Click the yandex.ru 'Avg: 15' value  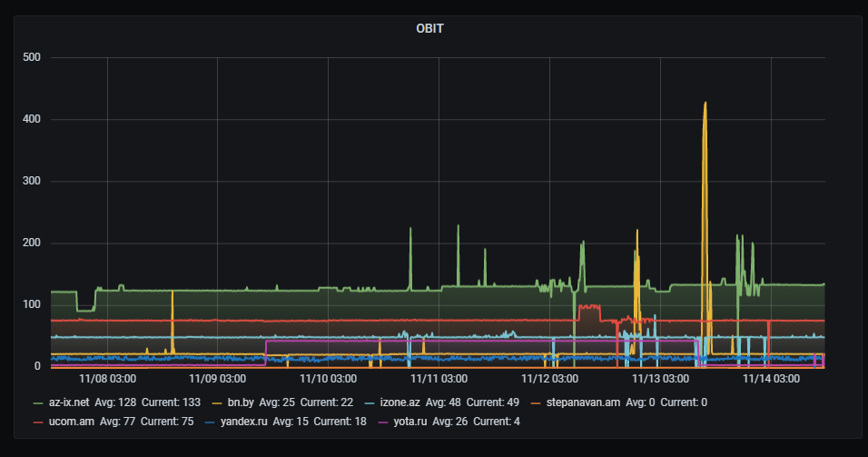pos(291,421)
